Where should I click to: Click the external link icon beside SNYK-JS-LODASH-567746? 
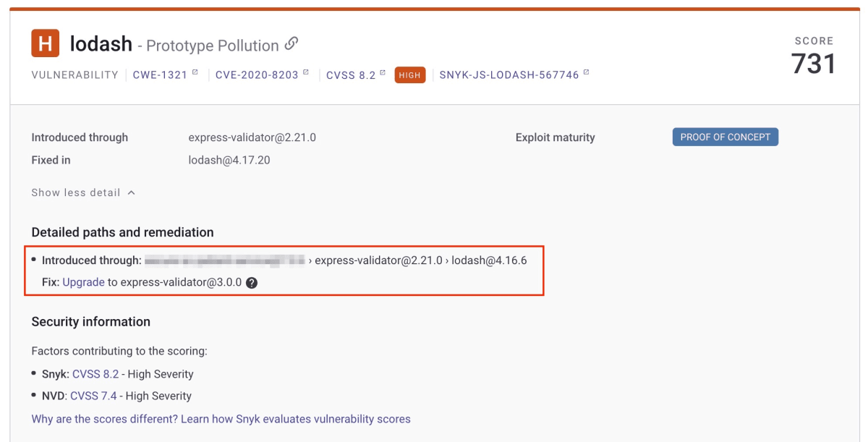pyautogui.click(x=586, y=72)
